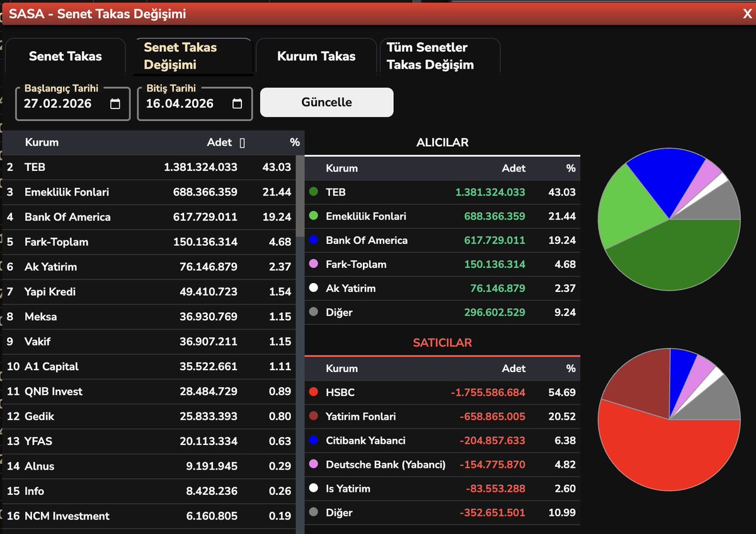
Task: Click the pink Deutsche Bank (Yabanci) legend dot
Action: tap(313, 465)
